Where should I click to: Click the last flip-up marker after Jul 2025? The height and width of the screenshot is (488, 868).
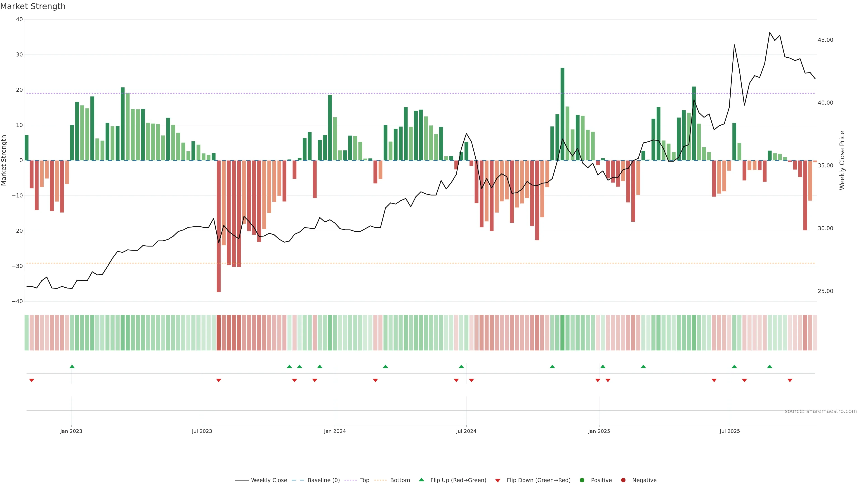coord(770,366)
